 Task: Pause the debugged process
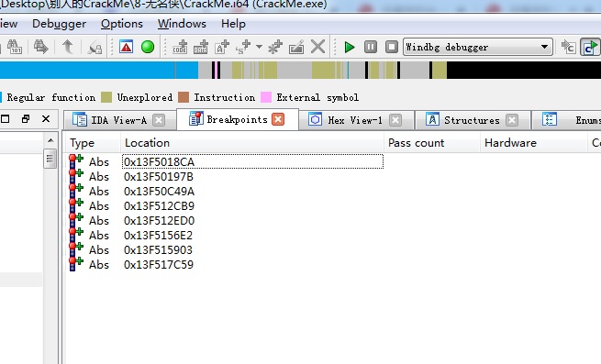(x=371, y=47)
